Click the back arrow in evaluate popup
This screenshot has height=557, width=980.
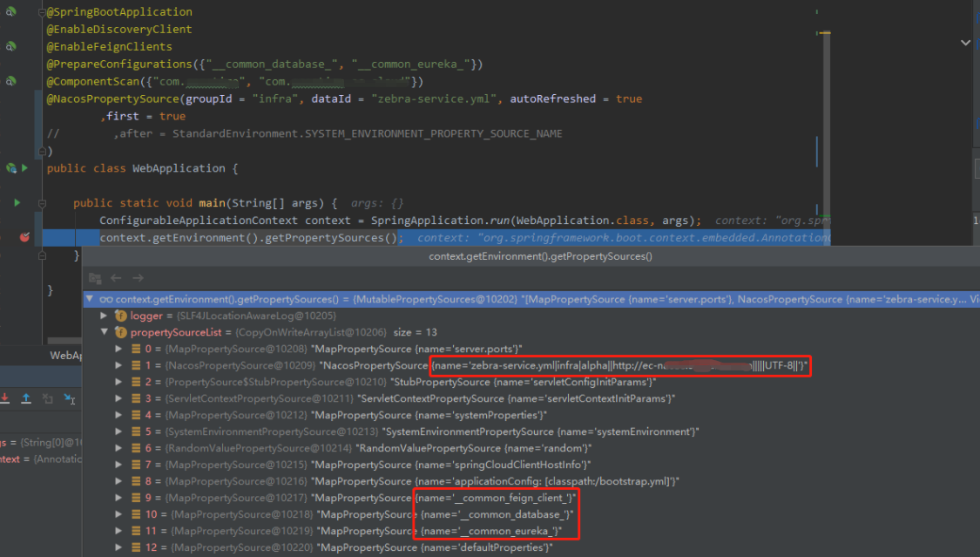pos(116,277)
